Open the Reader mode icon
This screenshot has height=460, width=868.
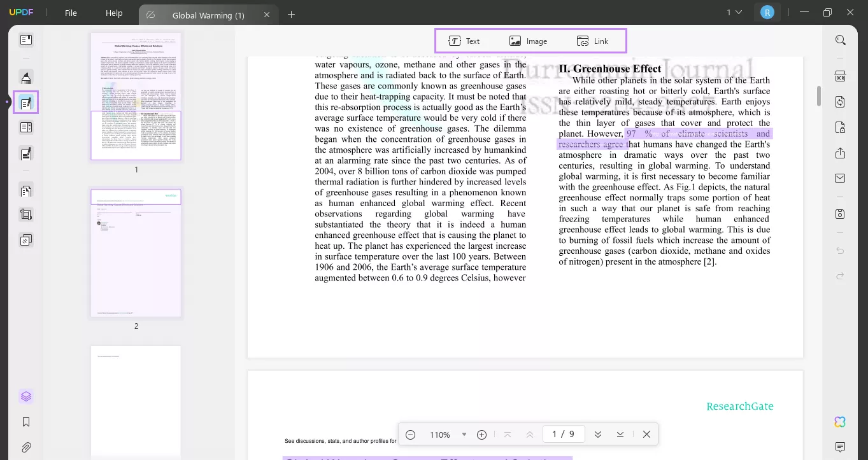25,40
